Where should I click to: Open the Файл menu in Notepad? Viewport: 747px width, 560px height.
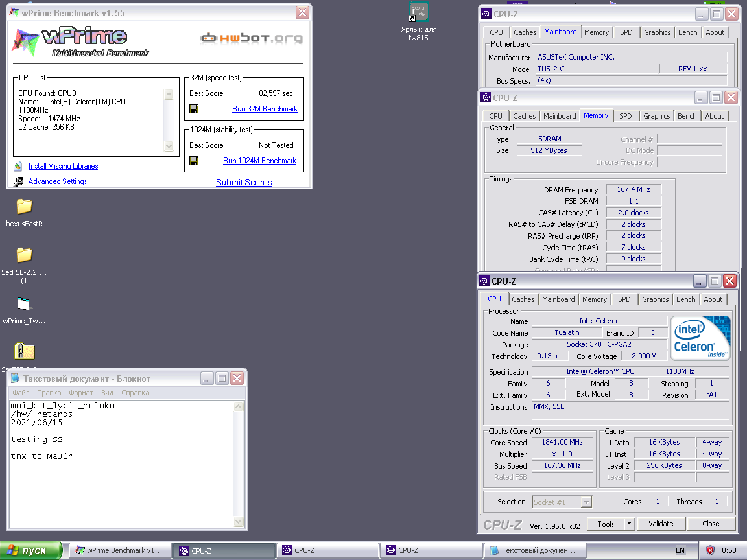click(21, 393)
